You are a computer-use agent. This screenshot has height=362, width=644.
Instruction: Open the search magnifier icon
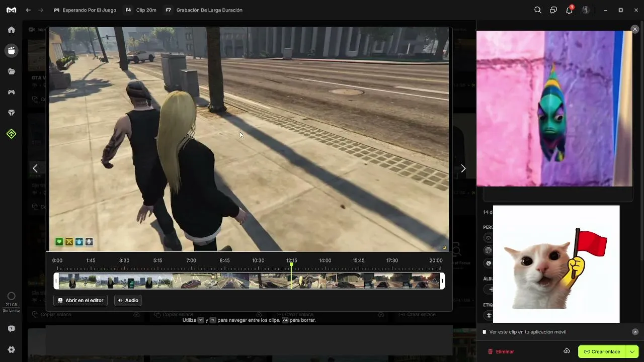pos(538,10)
